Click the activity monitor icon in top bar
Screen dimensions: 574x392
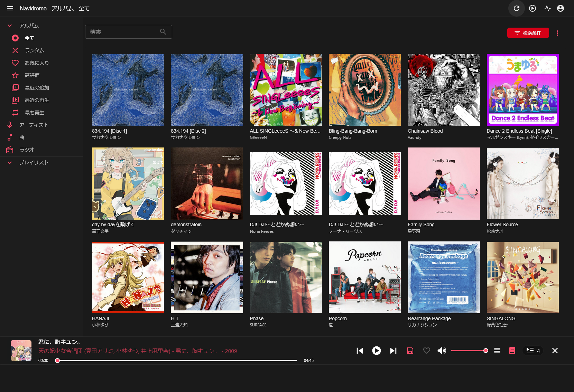tap(548, 8)
